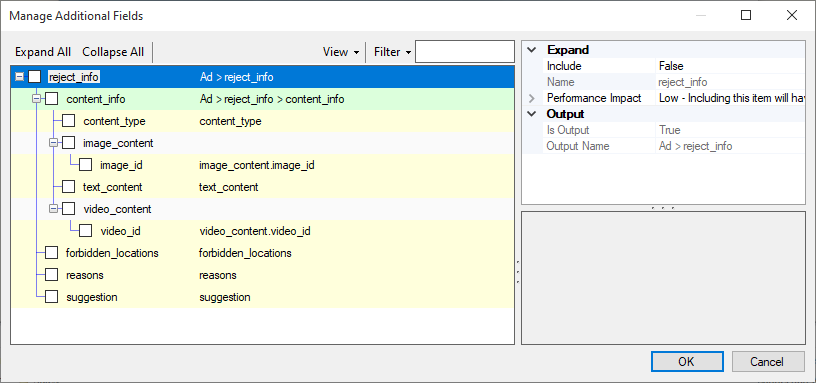Select the reject_info tree row label
The image size is (816, 383).
click(73, 77)
